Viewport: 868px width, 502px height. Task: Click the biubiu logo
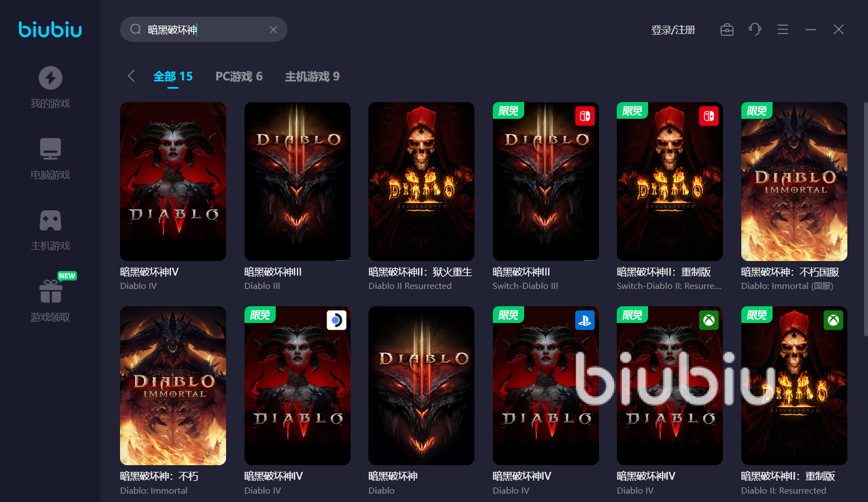[50, 30]
